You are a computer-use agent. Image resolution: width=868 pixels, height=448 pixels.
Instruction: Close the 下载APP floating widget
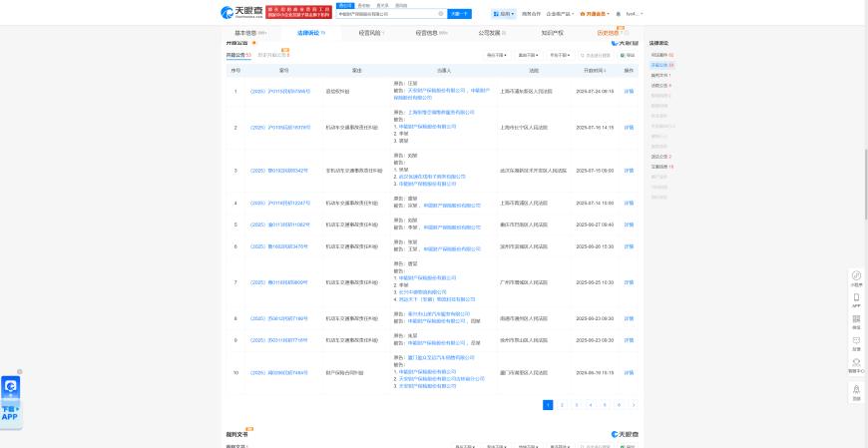(20, 371)
